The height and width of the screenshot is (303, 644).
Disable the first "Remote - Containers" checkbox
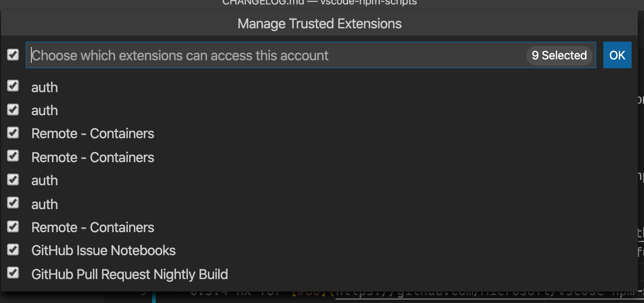click(x=13, y=132)
